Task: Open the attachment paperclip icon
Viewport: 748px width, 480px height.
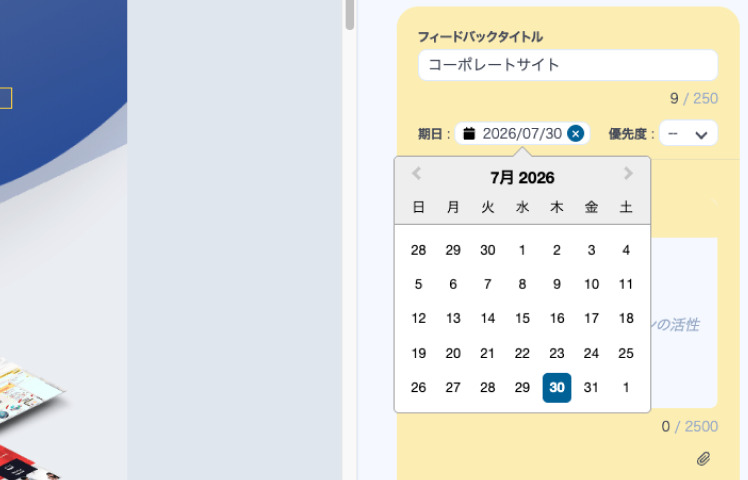Action: click(703, 459)
